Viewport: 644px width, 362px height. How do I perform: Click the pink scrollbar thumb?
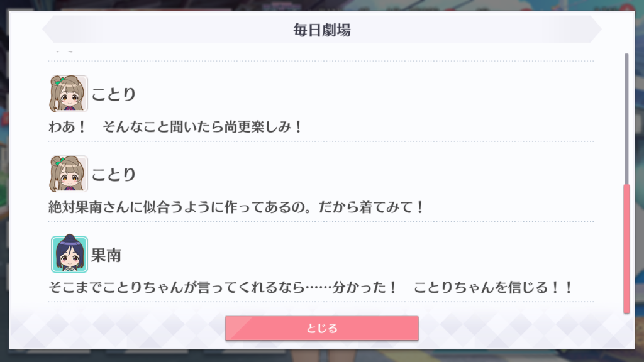626,249
